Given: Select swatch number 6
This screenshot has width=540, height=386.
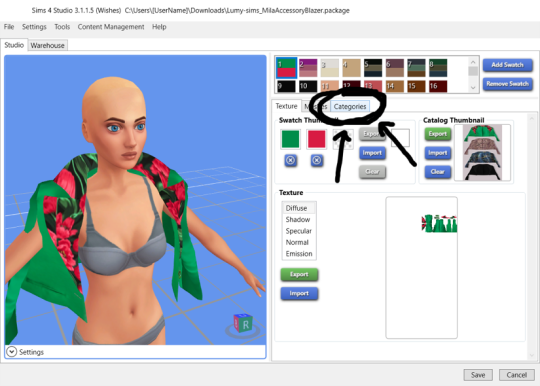Looking at the screenshot, I should coord(395,68).
